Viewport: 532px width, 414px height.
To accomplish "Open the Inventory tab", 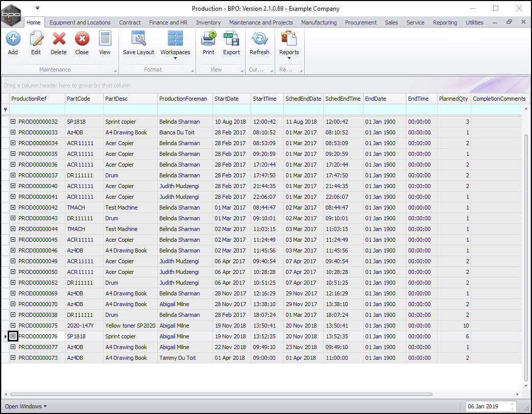I will coord(208,22).
